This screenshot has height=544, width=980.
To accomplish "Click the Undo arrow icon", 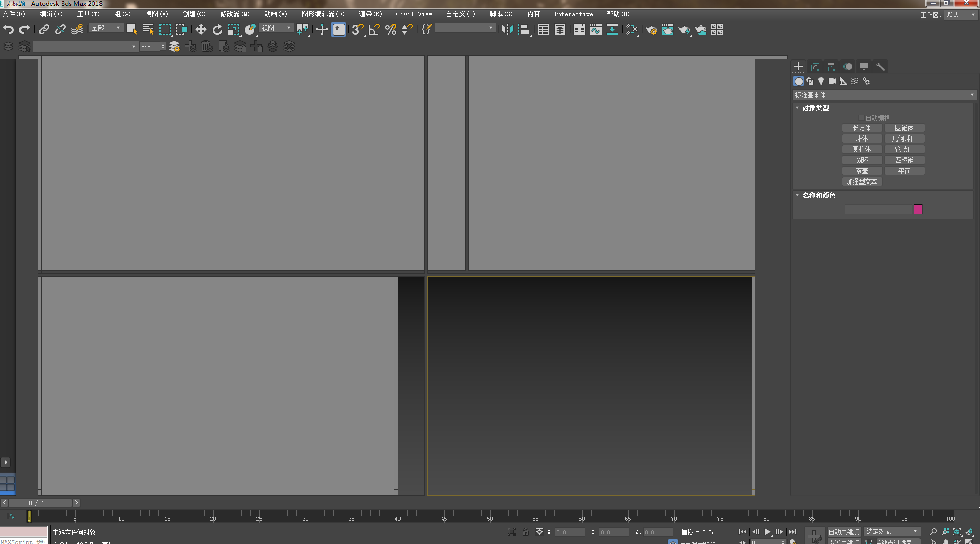I will point(8,29).
